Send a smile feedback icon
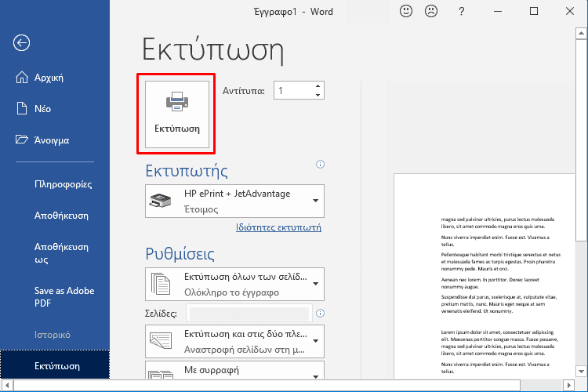The height and width of the screenshot is (392, 588). 406,11
